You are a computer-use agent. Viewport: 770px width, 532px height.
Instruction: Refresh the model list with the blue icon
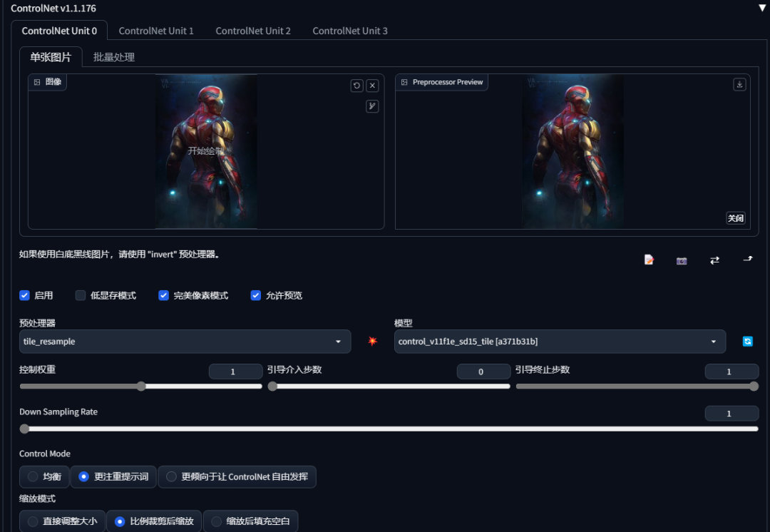pyautogui.click(x=747, y=342)
